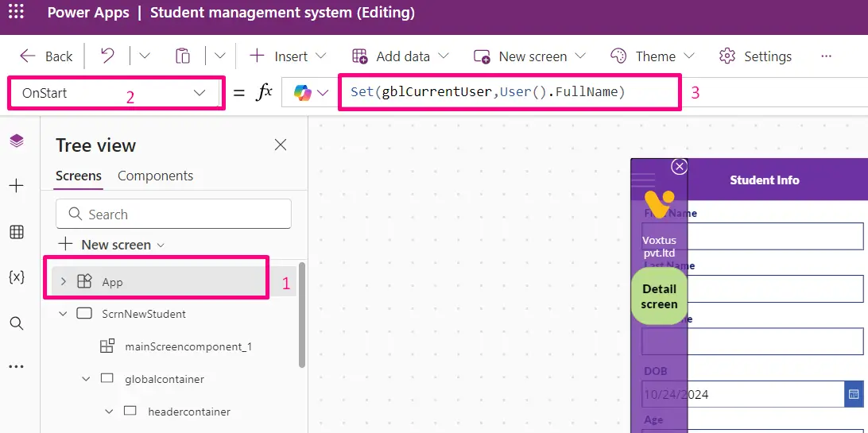Screen dimensions: 868x433
Task: Click the Tree view Search box
Action: pyautogui.click(x=173, y=214)
